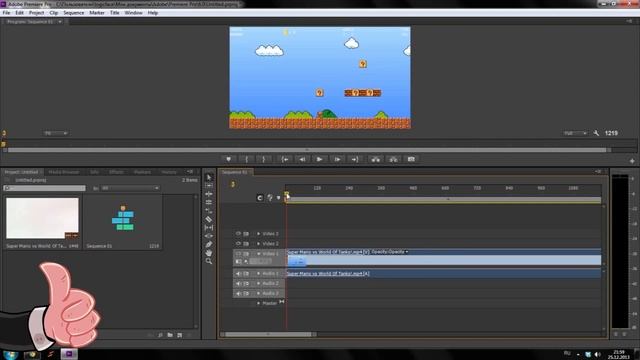Image resolution: width=640 pixels, height=360 pixels.
Task: Open the Edit menu
Action: click(19, 13)
